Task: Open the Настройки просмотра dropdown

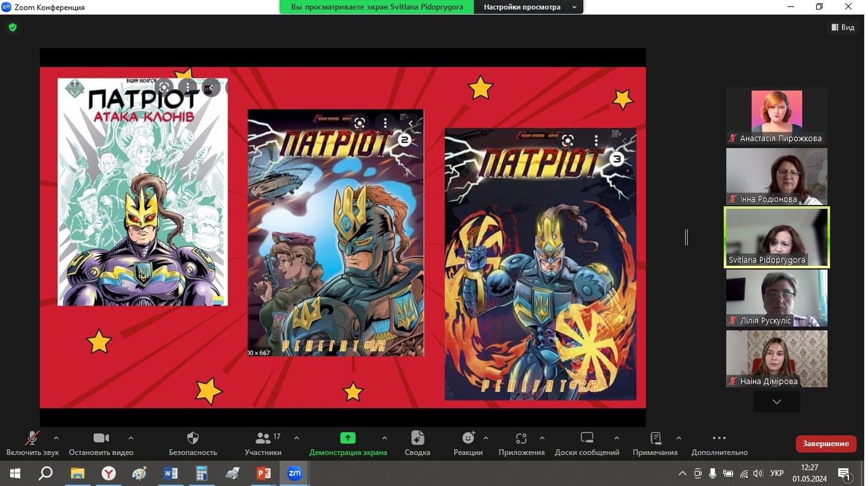Action: (x=528, y=7)
